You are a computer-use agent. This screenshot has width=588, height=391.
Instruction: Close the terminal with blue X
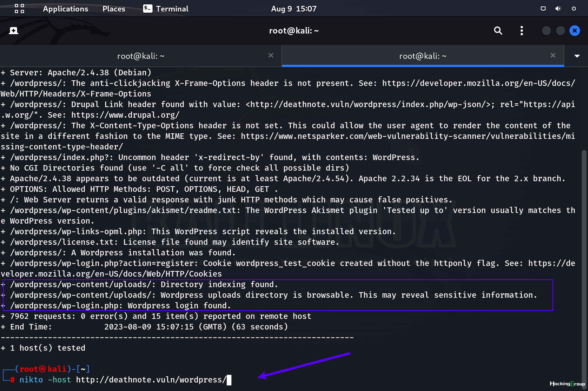574,31
